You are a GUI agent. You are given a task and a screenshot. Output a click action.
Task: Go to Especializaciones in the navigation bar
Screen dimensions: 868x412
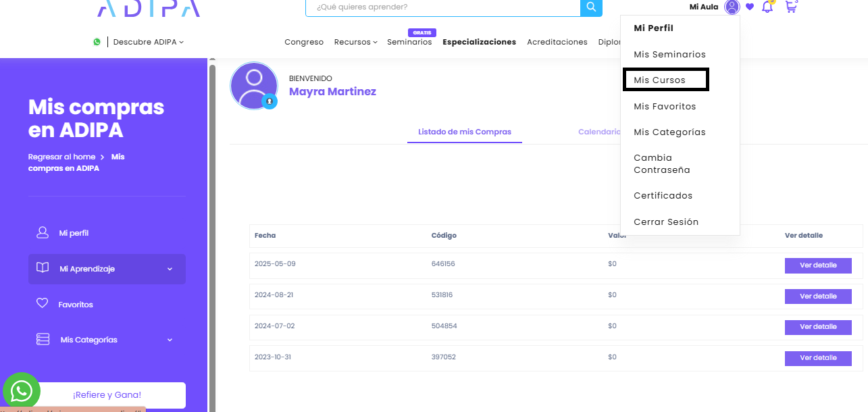coord(480,42)
